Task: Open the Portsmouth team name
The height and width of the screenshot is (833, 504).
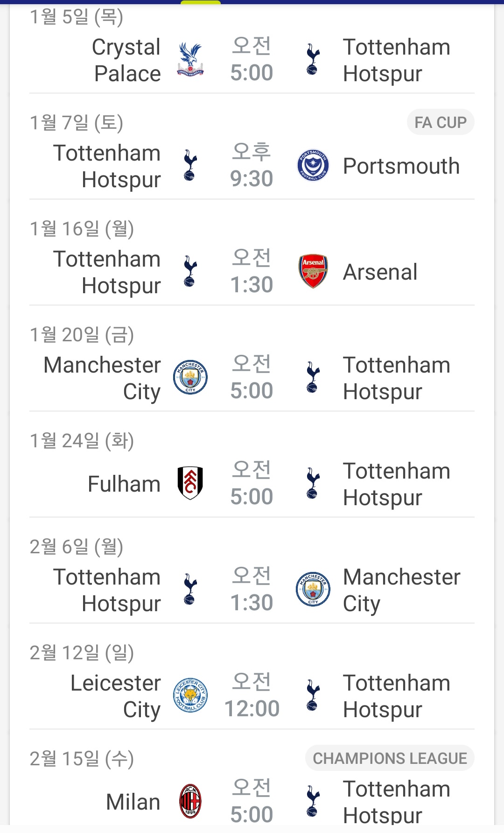Action: tap(401, 166)
